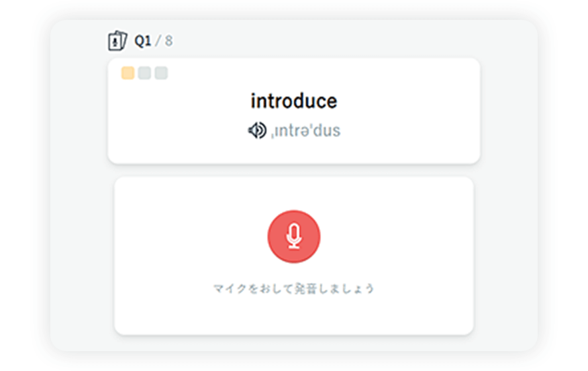The image size is (588, 371).
Task: Click the gray gap between the two cards
Action: 293,170
